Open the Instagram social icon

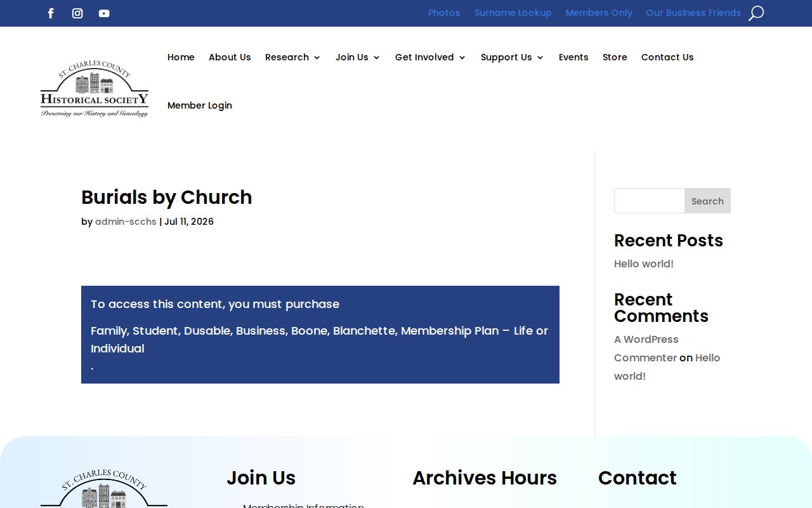[77, 13]
